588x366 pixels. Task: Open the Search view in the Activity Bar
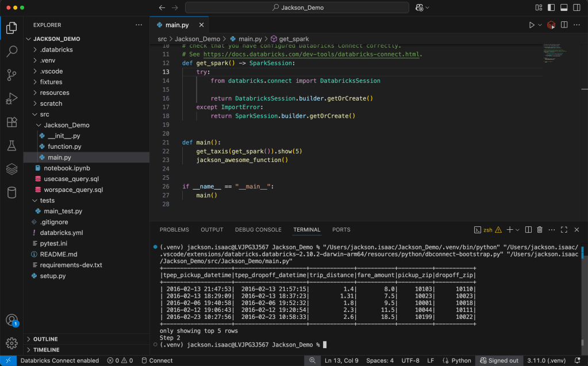click(11, 51)
